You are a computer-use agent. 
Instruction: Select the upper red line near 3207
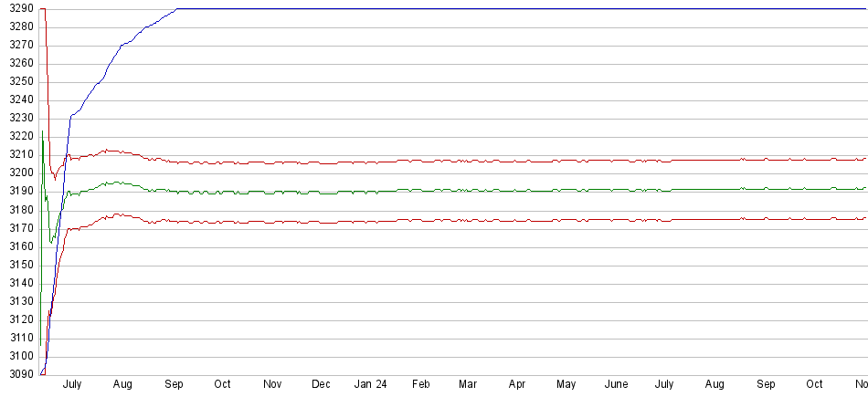tap(457, 162)
